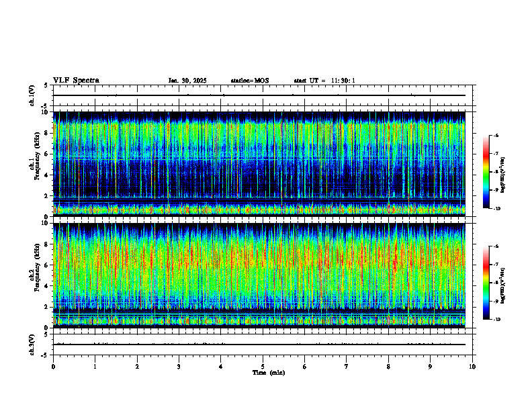The width and height of the screenshot is (532, 411).
Task: Click time axis tick label "6"
Action: (x=305, y=367)
